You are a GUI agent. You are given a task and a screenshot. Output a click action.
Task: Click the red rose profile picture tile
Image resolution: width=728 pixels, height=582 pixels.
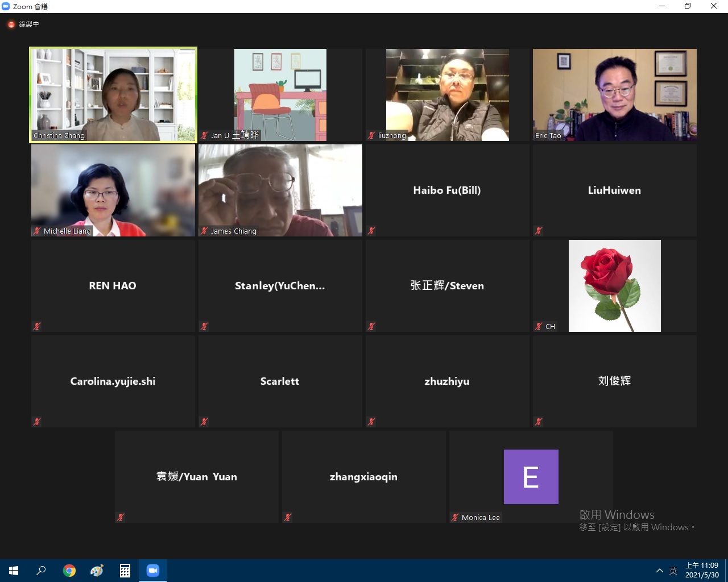[x=614, y=285]
